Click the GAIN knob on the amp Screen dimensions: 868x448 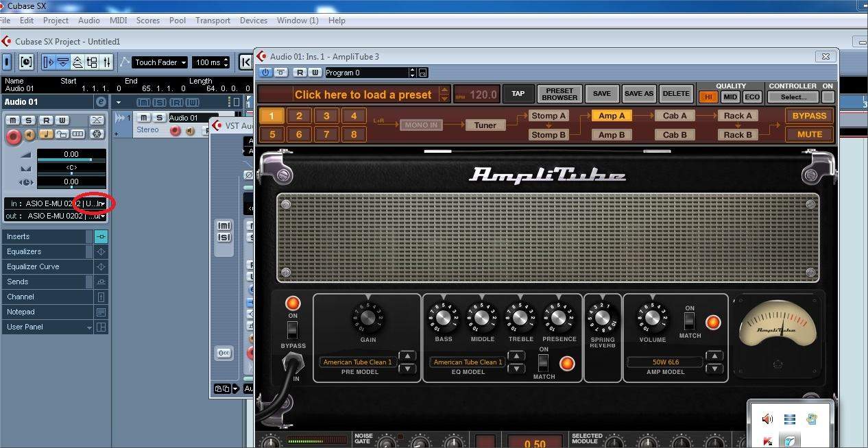367,318
